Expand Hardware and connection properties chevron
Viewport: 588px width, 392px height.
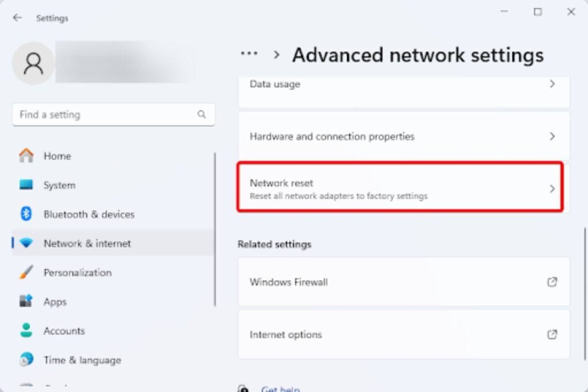tap(552, 136)
